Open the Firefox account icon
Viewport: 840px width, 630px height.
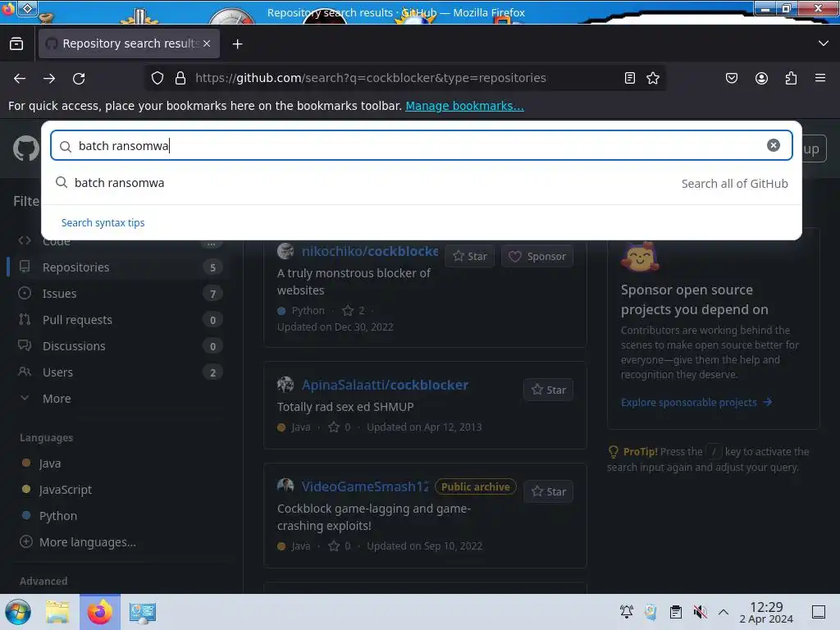click(761, 78)
